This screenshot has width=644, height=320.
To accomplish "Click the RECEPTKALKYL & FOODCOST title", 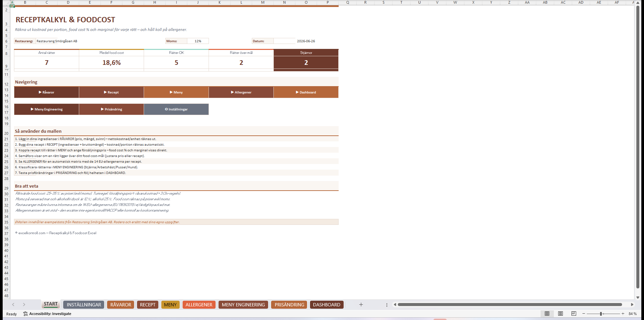I will [65, 20].
